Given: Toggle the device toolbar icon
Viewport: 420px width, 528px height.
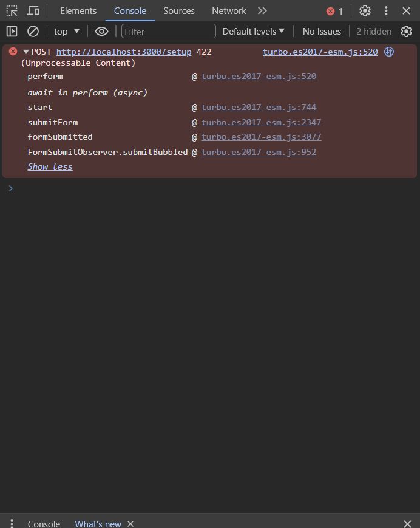Looking at the screenshot, I should 33,11.
